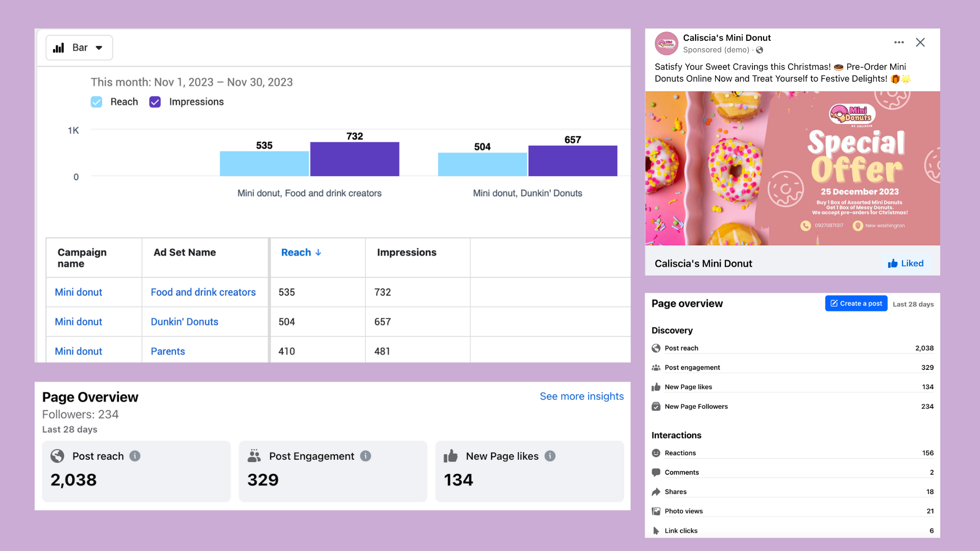Click the Create a post button
The image size is (980, 551).
point(856,304)
